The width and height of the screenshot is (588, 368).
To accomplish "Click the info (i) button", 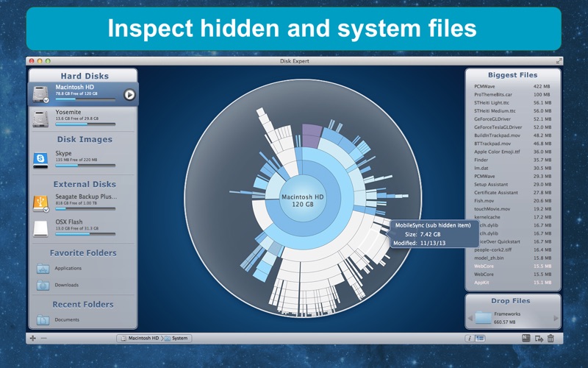I will [x=469, y=338].
